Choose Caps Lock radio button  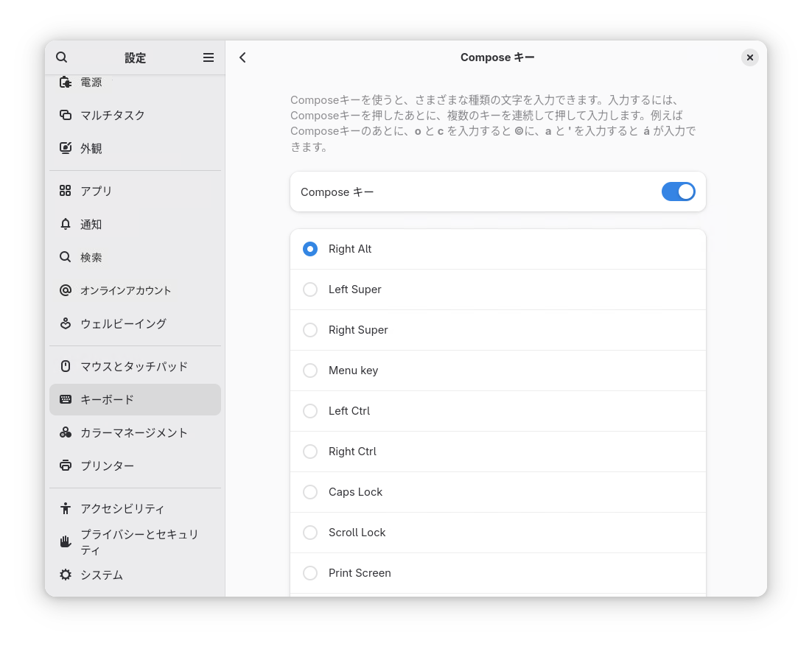310,492
